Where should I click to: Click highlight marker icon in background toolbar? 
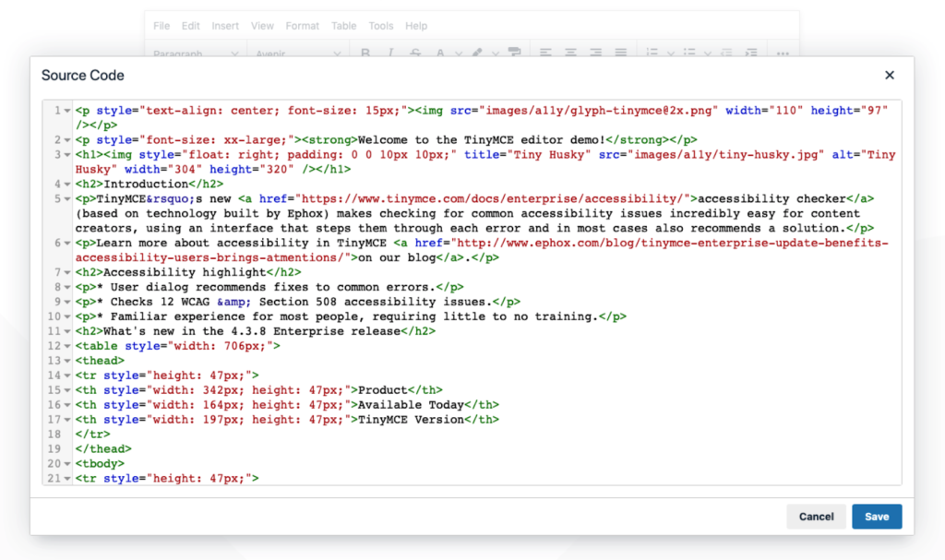[x=477, y=53]
